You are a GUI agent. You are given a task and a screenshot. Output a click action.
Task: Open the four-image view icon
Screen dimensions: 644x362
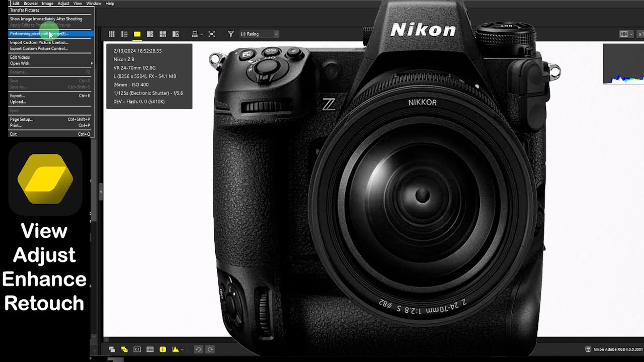[x=163, y=34]
